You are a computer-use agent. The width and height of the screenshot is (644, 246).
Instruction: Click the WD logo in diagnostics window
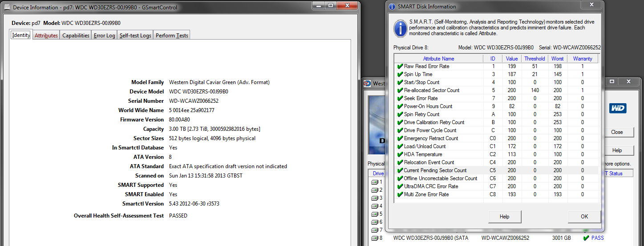[618, 109]
